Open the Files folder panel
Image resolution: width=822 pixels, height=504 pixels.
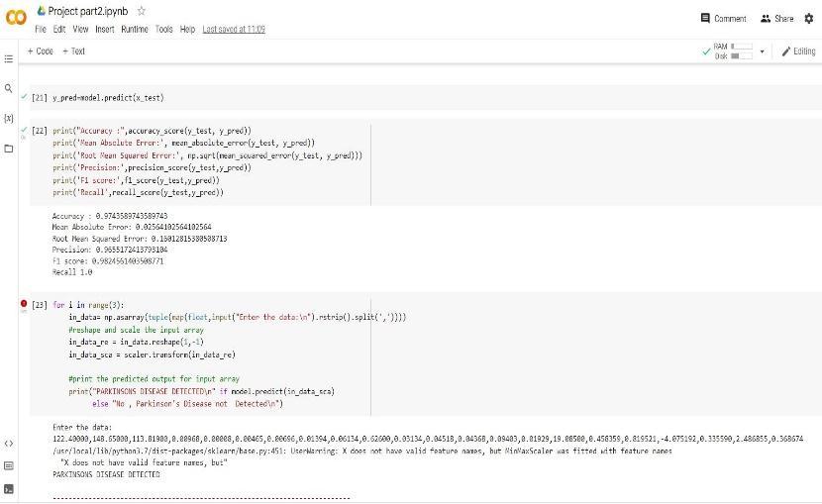[9, 149]
